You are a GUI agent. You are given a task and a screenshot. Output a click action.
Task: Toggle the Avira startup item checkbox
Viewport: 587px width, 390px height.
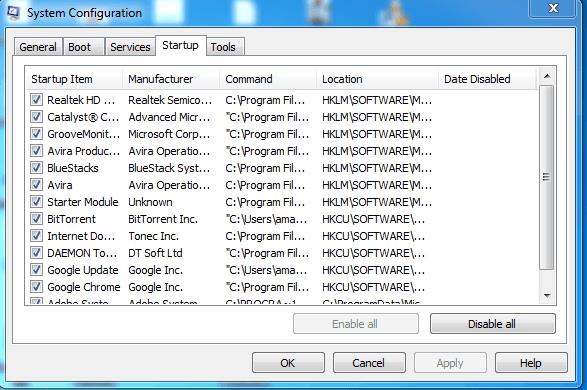[36, 185]
